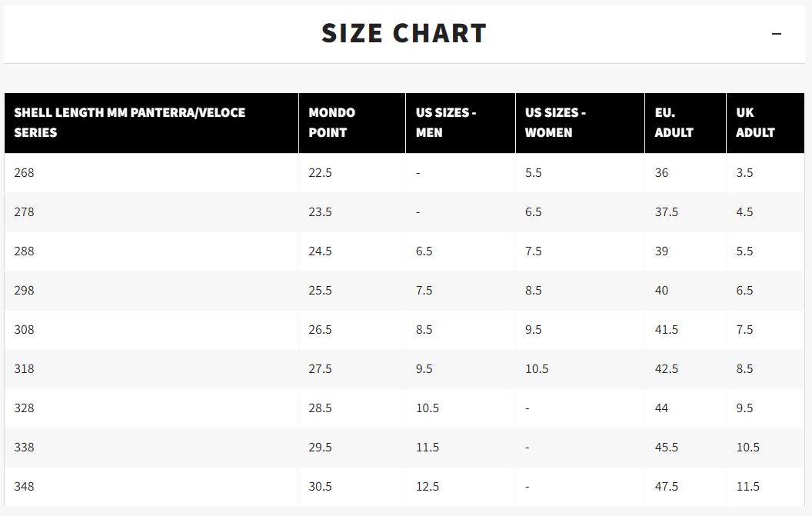Image resolution: width=812 pixels, height=516 pixels.
Task: Click the 288 shell length row
Action: click(x=404, y=251)
